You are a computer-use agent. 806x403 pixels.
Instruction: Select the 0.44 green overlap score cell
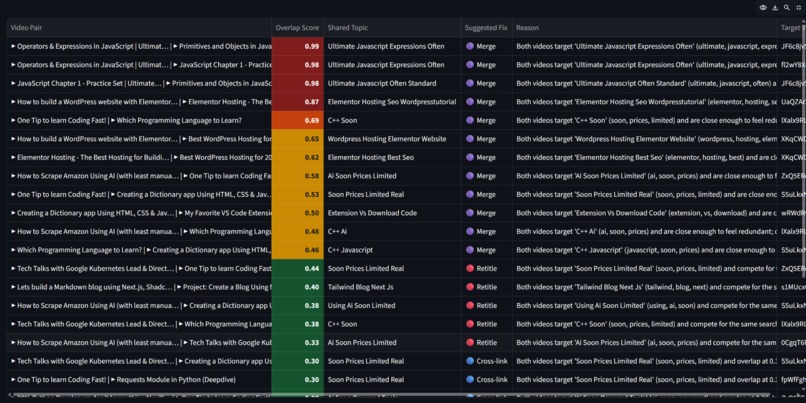(x=298, y=268)
